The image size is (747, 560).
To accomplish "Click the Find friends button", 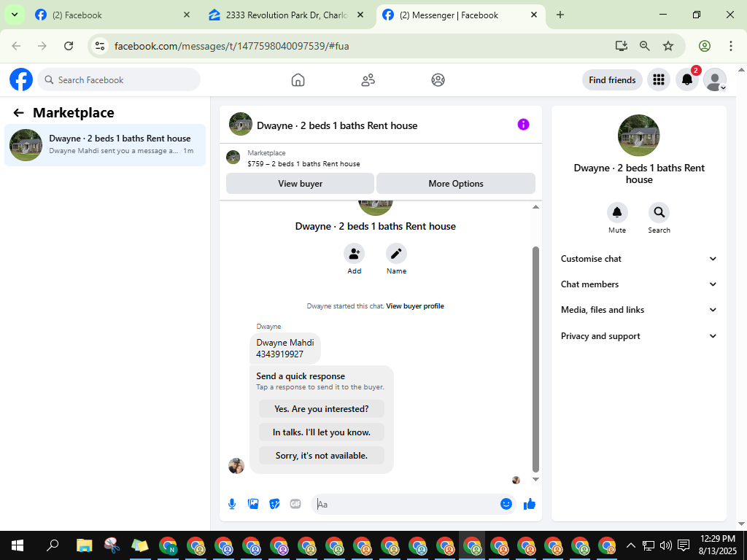I will pyautogui.click(x=612, y=80).
